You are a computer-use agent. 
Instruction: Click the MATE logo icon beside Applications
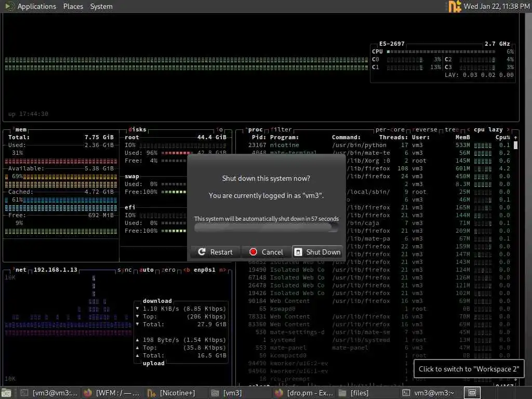coord(9,6)
